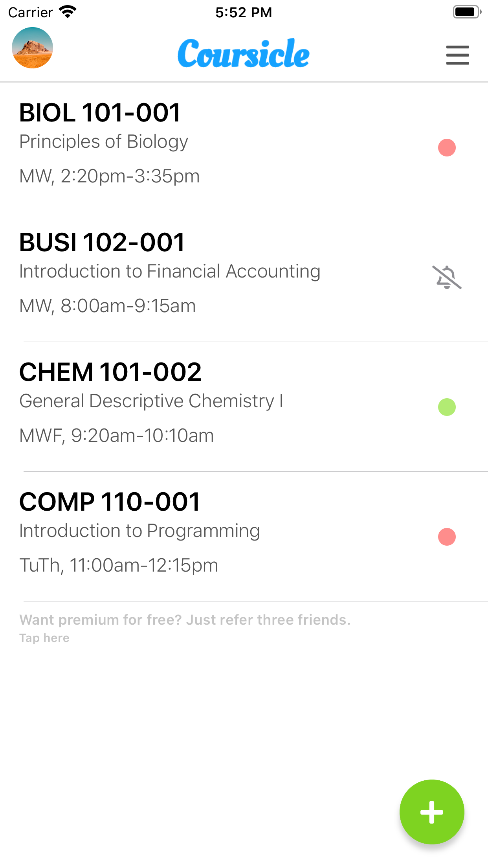Tap Introduction to Programming course name
488x868 pixels.
[x=139, y=531]
